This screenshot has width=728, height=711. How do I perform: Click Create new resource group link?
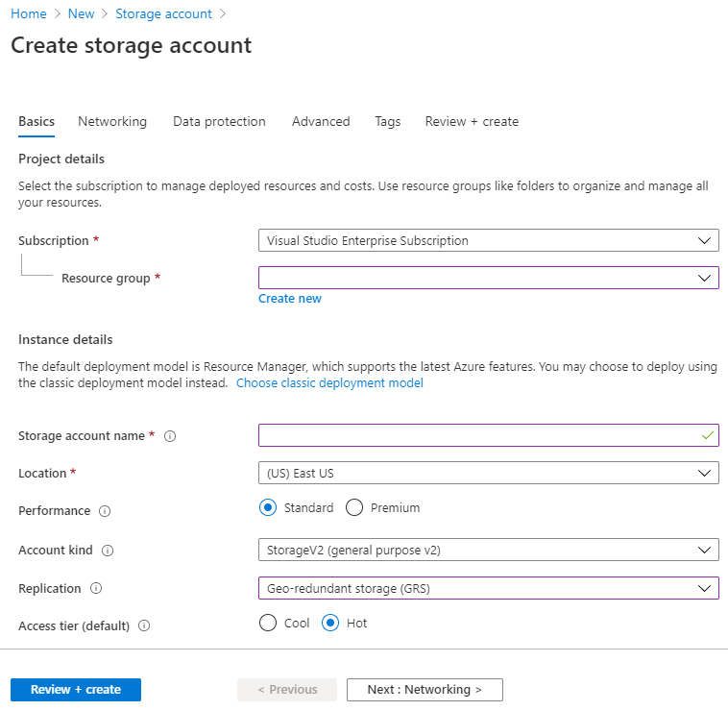[290, 299]
